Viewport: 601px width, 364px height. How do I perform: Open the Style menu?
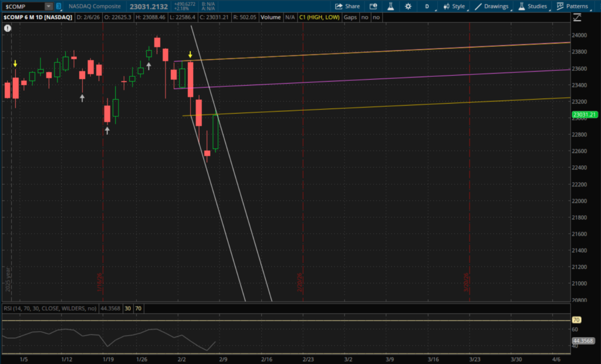454,6
